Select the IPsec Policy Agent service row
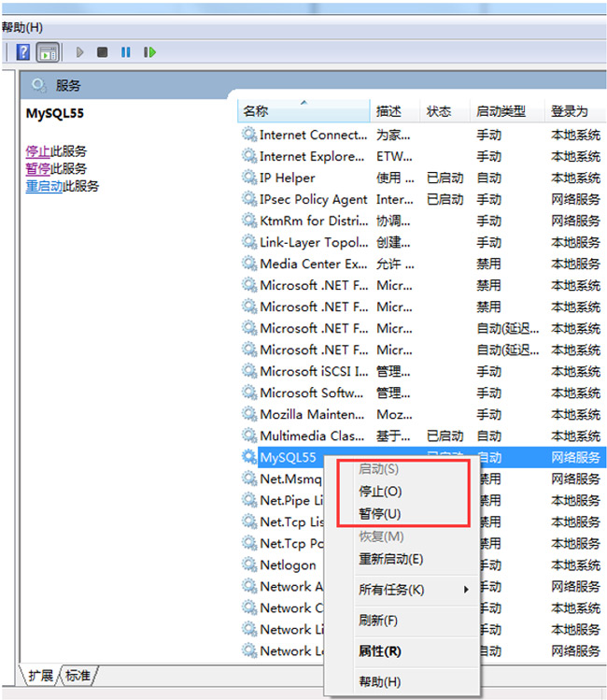This screenshot has width=607, height=700. coord(422,199)
